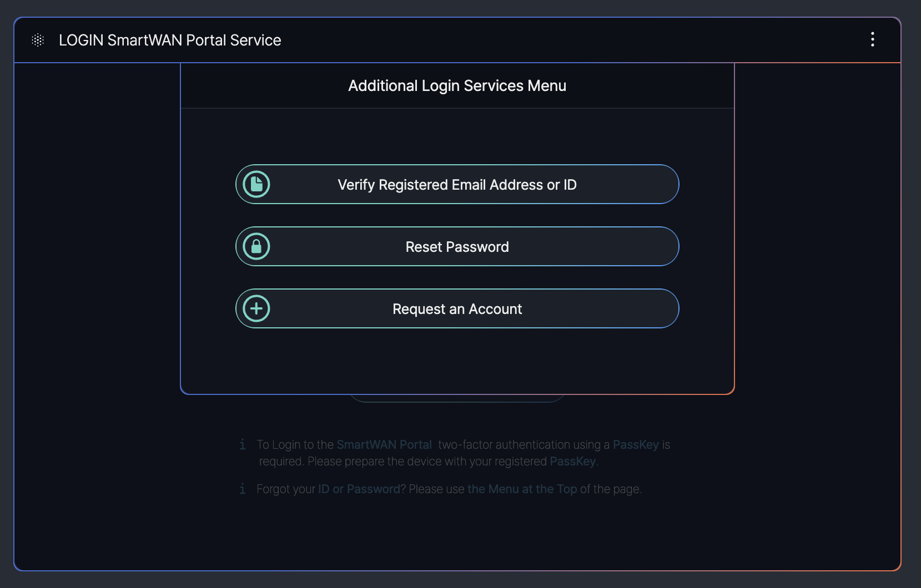921x588 pixels.
Task: Click the partially hidden button below the dialog
Action: point(457,398)
